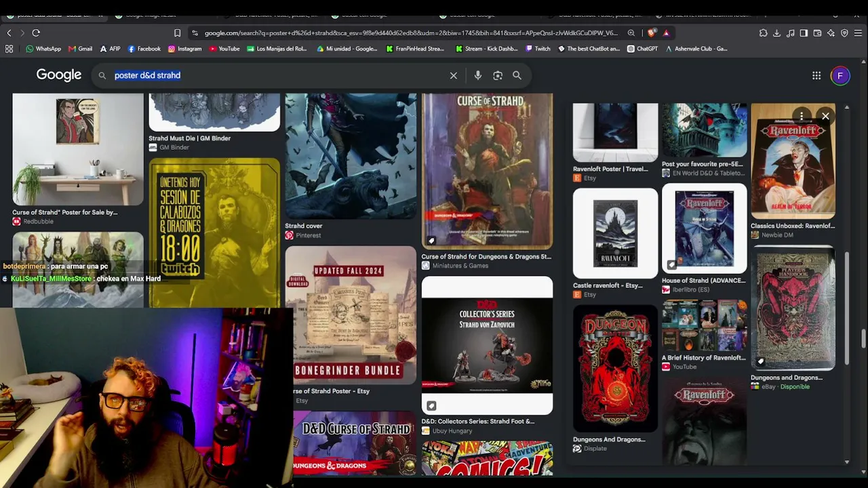The height and width of the screenshot is (488, 868).
Task: Open the Mi unidad Google Drive bookmark
Action: pos(347,49)
